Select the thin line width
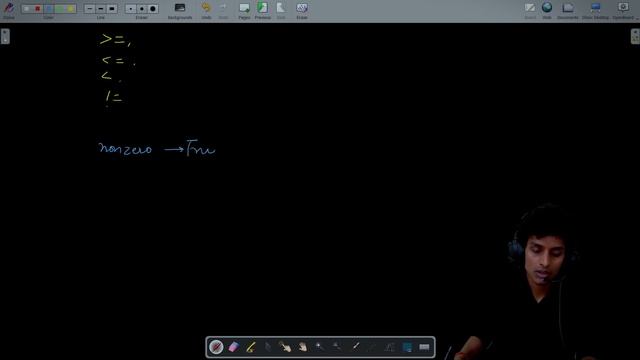This screenshot has width=640, height=360. pos(89,9)
